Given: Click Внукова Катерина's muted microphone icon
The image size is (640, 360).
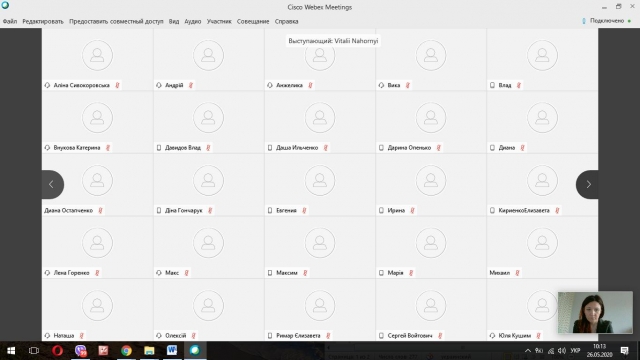Looking at the screenshot, I should click(108, 148).
